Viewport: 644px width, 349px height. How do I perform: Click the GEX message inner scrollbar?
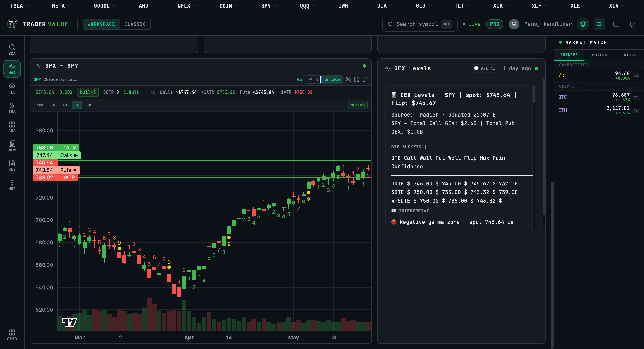pyautogui.click(x=534, y=94)
